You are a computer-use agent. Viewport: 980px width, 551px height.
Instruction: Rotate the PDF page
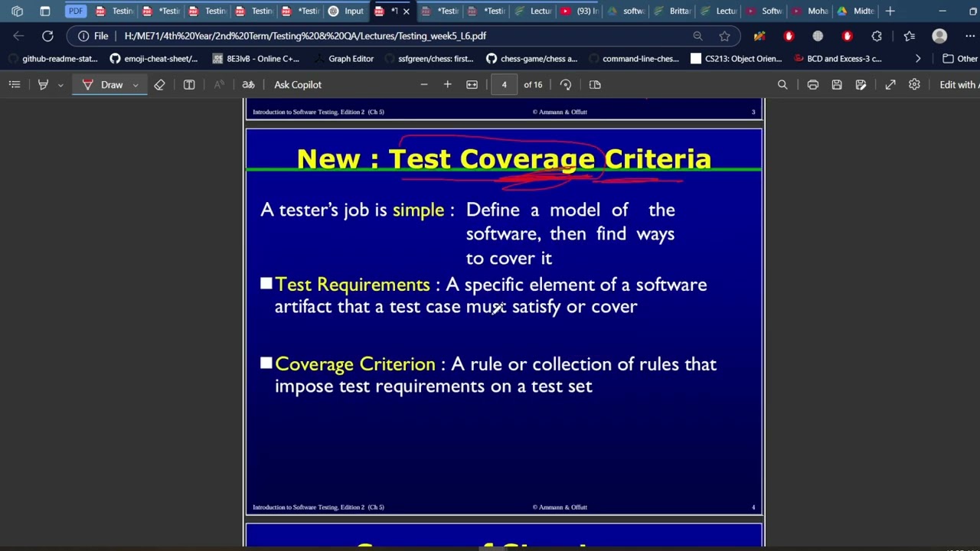pos(566,85)
